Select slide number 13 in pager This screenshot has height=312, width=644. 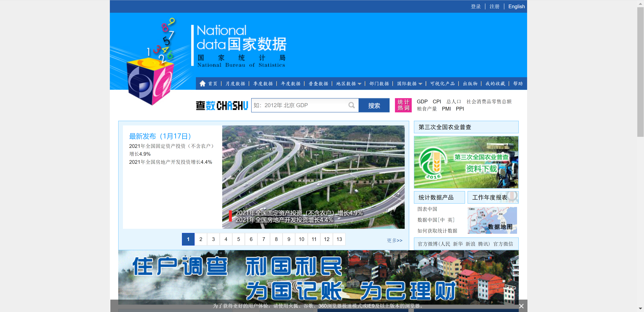pyautogui.click(x=339, y=239)
